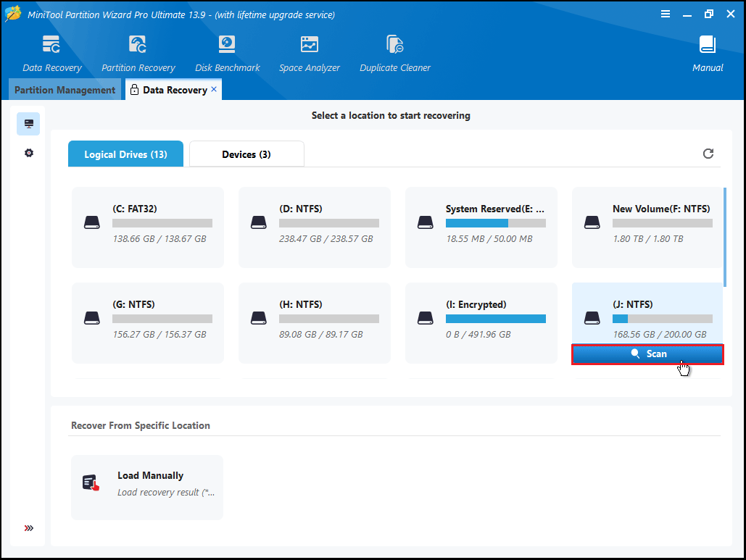This screenshot has height=560, width=746.
Task: Click the C: drive disk icon
Action: tap(92, 222)
